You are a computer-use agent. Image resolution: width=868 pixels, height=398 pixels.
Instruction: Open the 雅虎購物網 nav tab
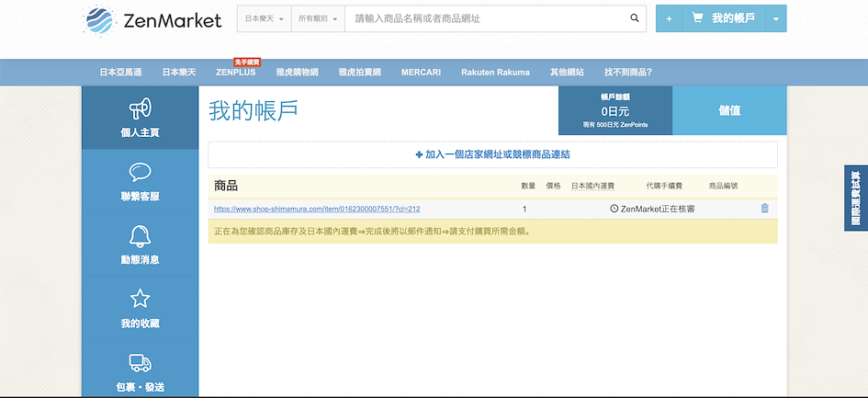tap(298, 72)
